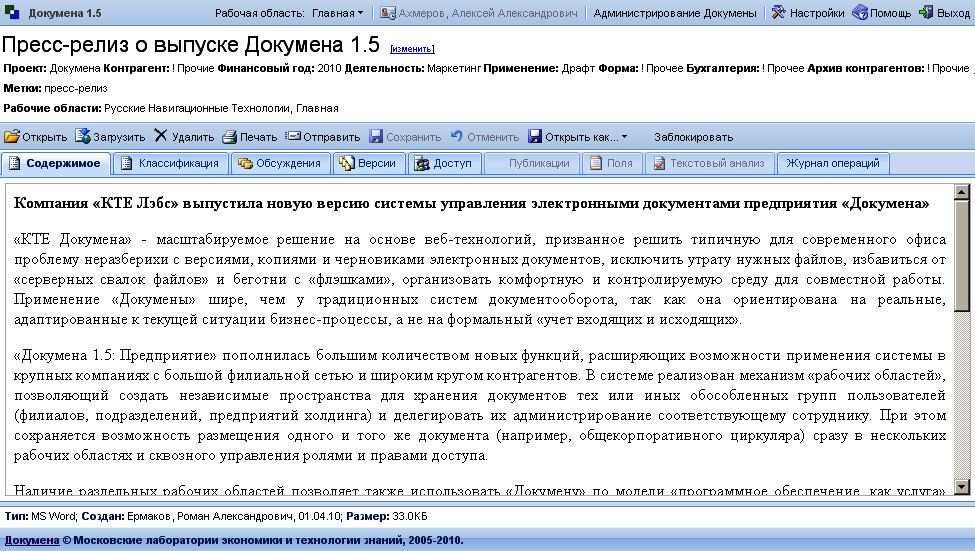
Task: Click the Удалить toolbar label
Action: [193, 137]
